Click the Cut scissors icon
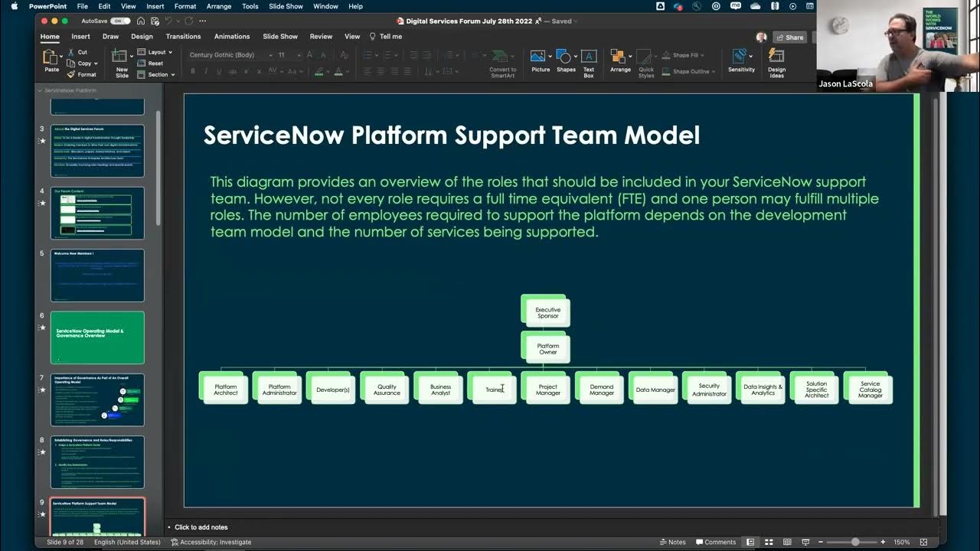The width and height of the screenshot is (980, 551). pos(71,52)
